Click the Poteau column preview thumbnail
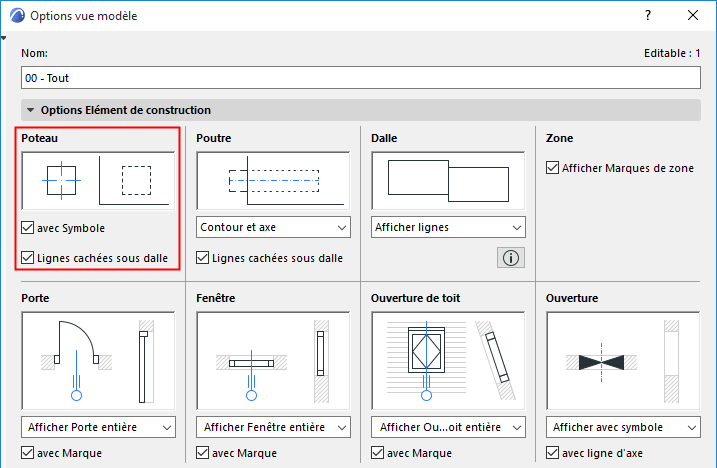 tap(98, 180)
